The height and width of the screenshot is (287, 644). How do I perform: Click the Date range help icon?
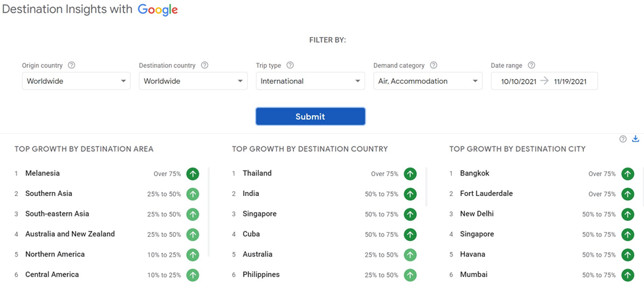[x=531, y=65]
